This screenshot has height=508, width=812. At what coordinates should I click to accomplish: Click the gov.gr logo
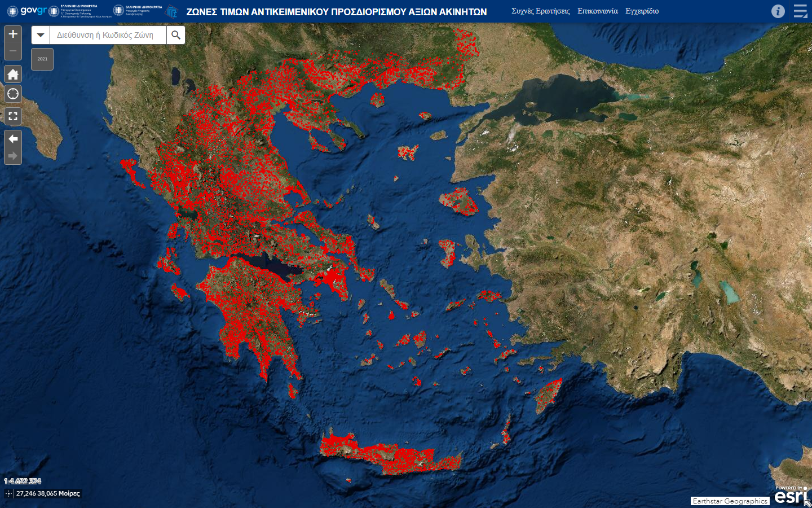tap(27, 11)
